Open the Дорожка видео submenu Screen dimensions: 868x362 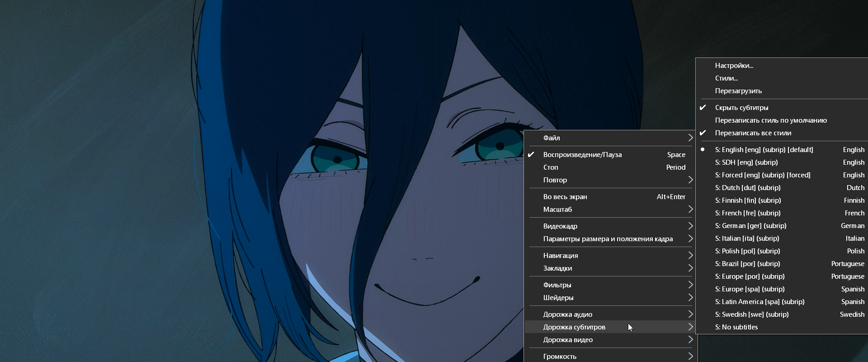610,340
